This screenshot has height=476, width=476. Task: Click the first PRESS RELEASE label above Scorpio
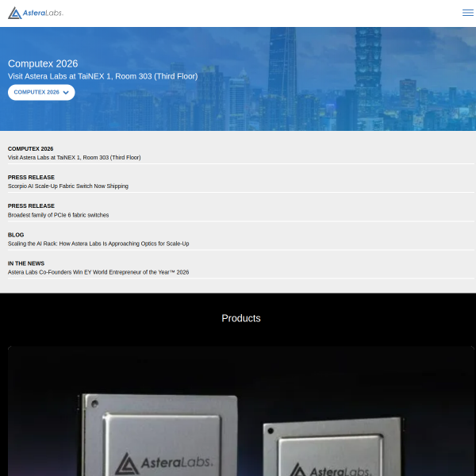pyautogui.click(x=31, y=177)
